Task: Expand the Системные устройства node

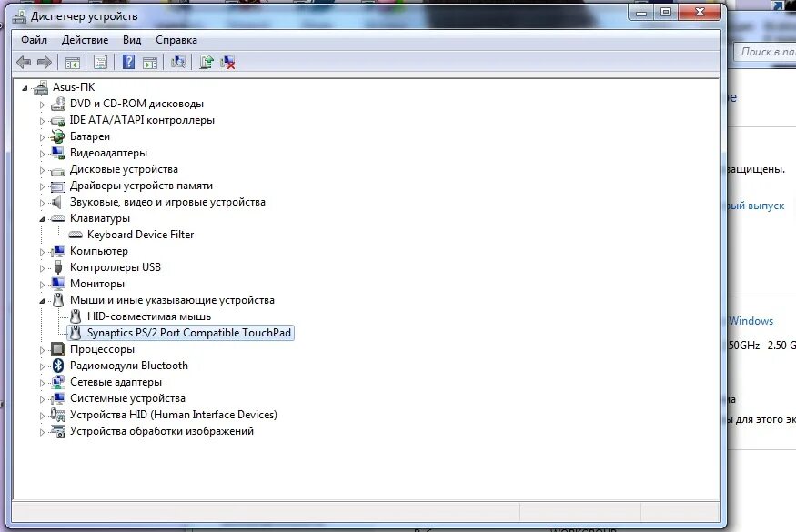Action: pyautogui.click(x=42, y=399)
